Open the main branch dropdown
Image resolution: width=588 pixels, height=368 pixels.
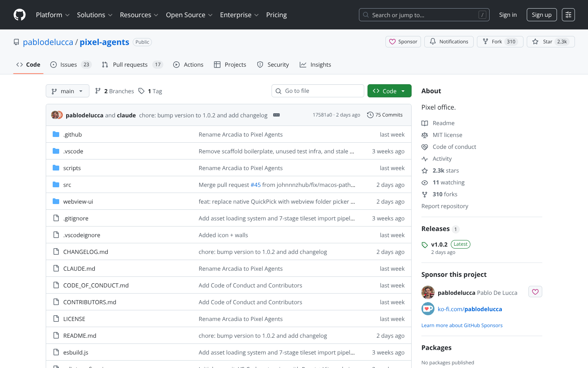[x=67, y=91]
